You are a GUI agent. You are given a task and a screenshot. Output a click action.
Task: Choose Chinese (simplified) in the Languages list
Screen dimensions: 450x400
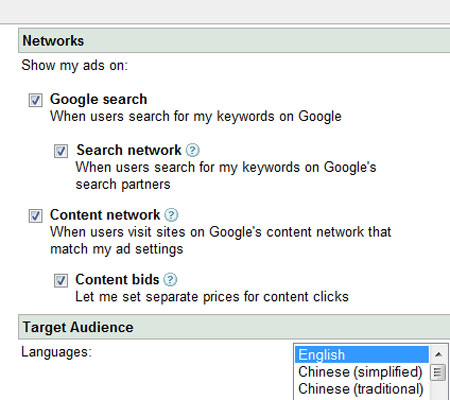(x=362, y=372)
